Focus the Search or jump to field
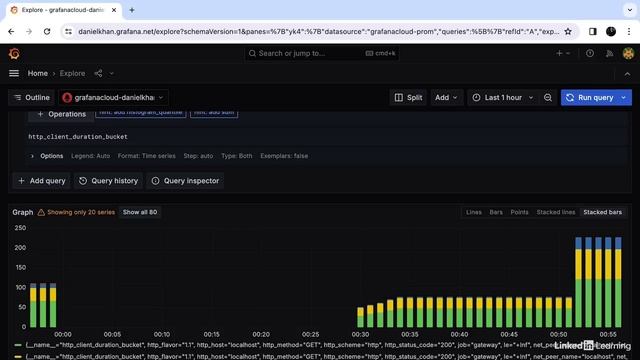640x360 pixels. click(x=322, y=53)
